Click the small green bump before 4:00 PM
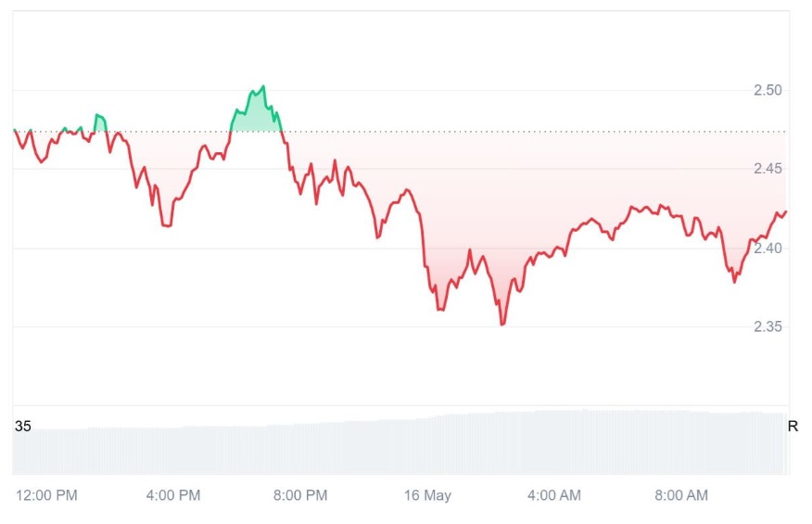Screen dimensions: 812x524 click(99, 117)
